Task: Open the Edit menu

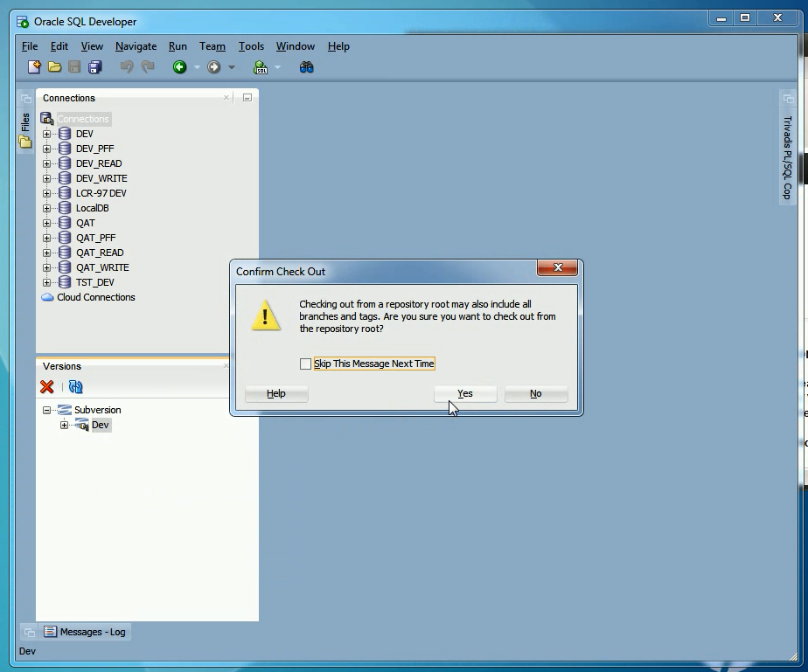Action: tap(59, 46)
